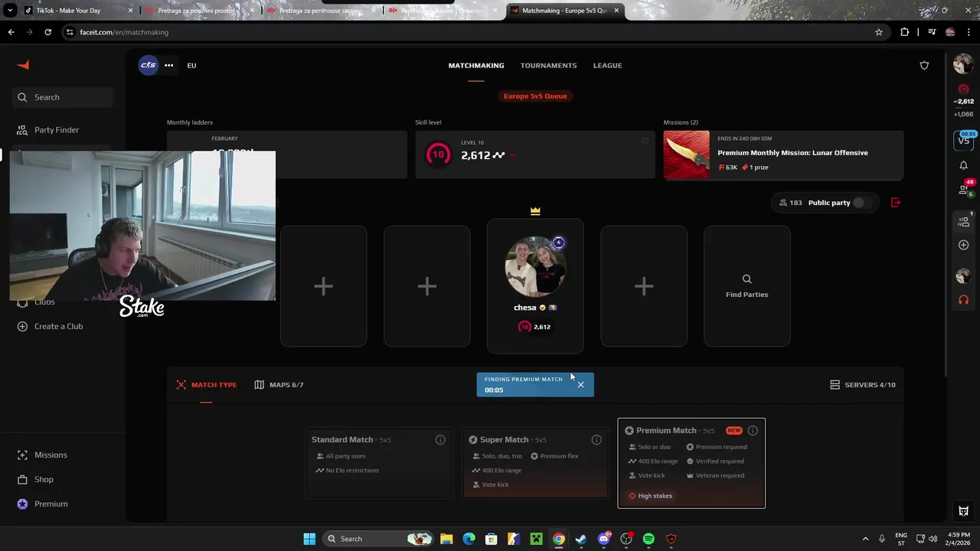Click the Lunar Offensive knife thumbnail

(687, 155)
